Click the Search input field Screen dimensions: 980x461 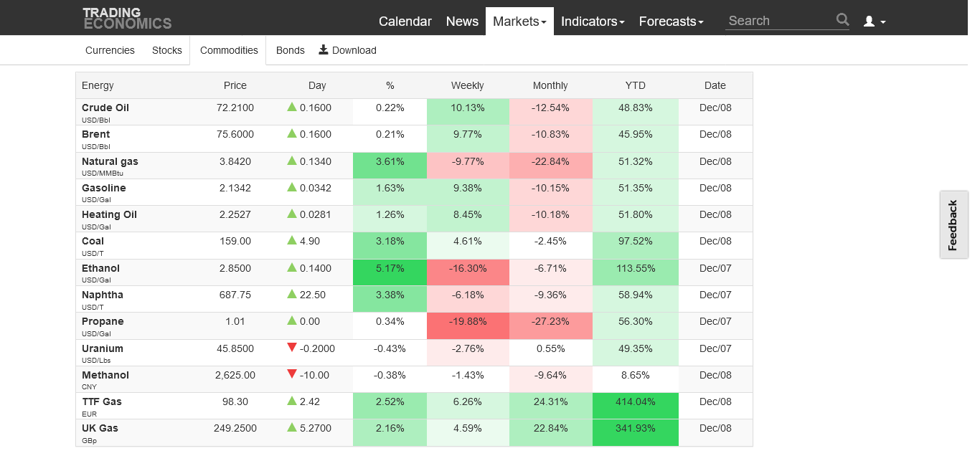coord(780,21)
